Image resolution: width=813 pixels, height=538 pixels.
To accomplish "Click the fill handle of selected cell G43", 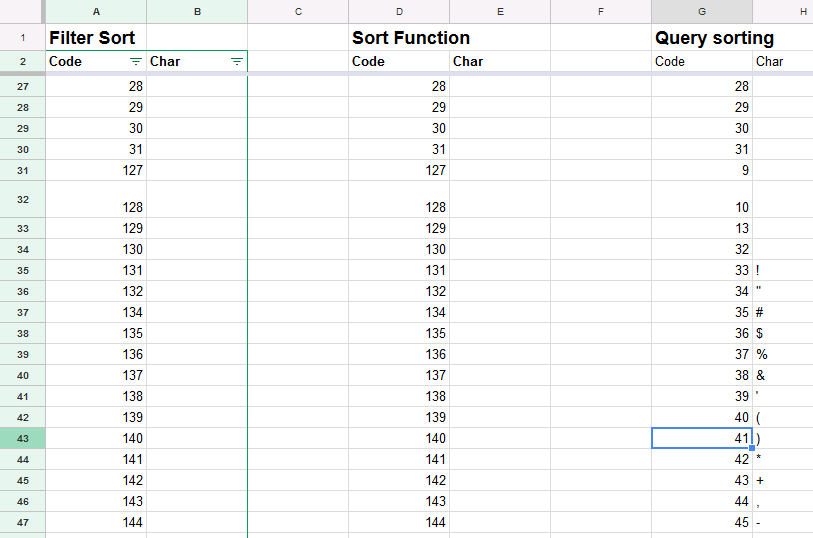I will pos(751,448).
